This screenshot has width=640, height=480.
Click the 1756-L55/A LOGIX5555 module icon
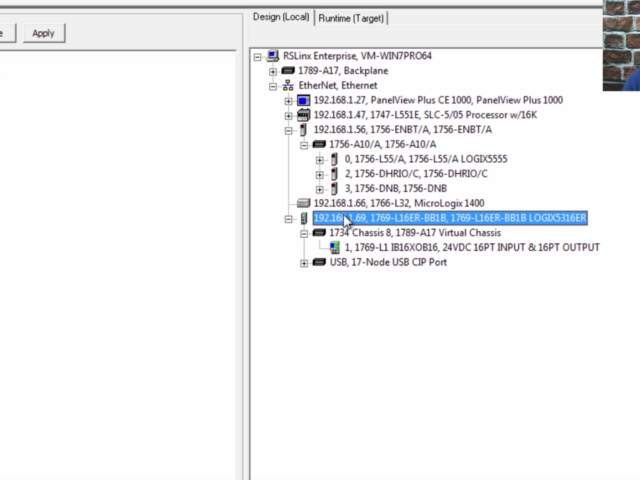[334, 159]
